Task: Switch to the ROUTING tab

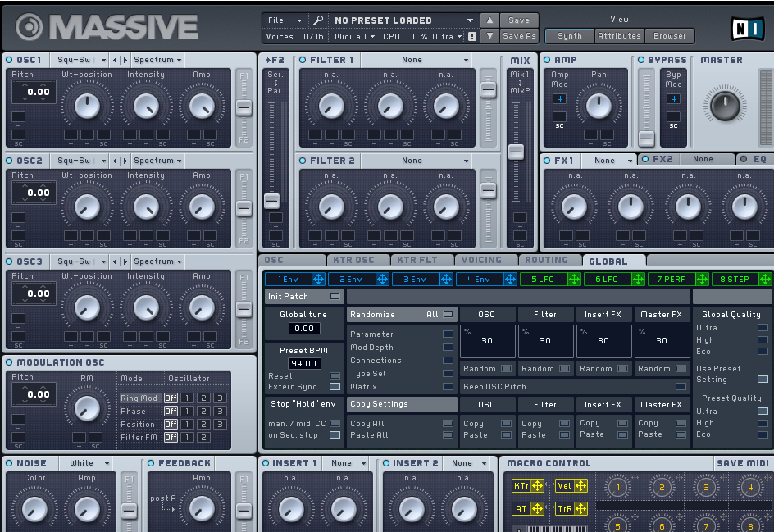Action: click(x=550, y=260)
